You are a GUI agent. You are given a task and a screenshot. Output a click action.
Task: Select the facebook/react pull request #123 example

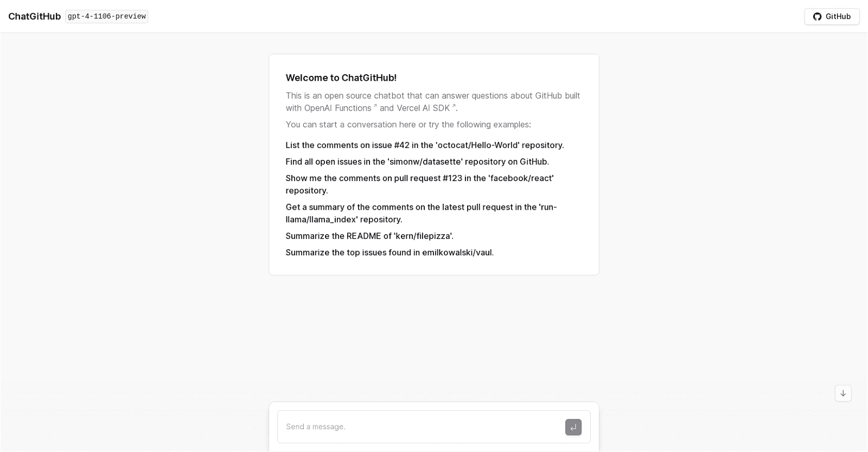pyautogui.click(x=419, y=184)
